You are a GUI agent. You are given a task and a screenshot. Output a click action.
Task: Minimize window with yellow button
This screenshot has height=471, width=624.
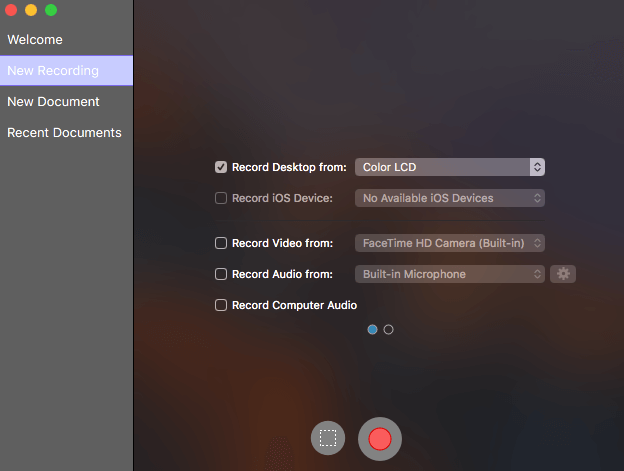(31, 10)
